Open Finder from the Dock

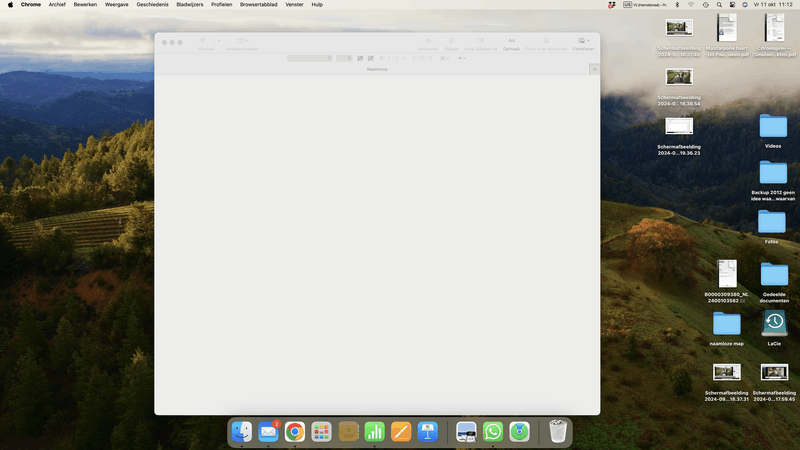coord(242,432)
